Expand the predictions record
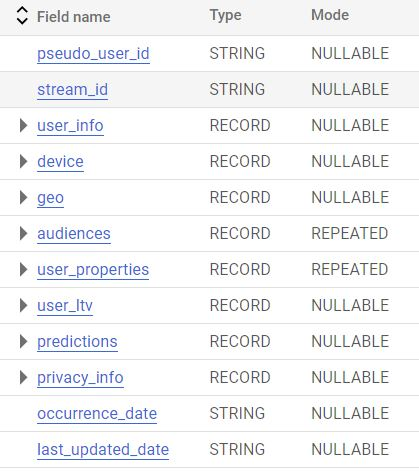419x476 pixels. [x=23, y=341]
